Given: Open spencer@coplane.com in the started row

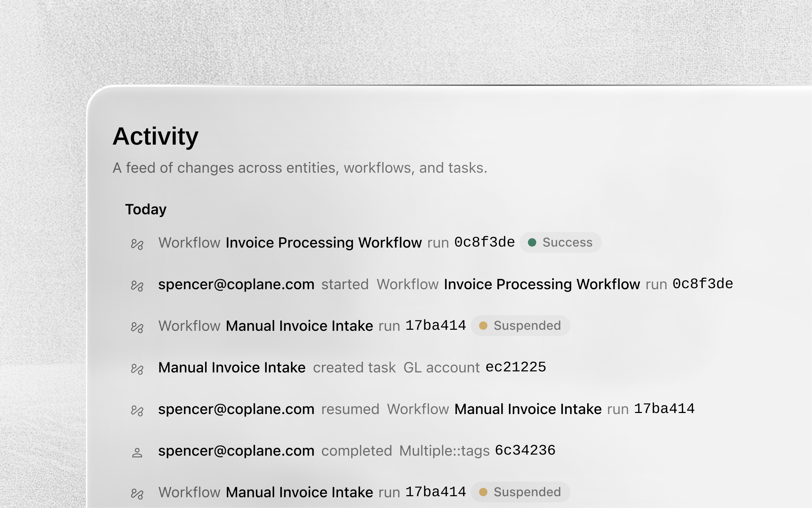Looking at the screenshot, I should [x=236, y=284].
